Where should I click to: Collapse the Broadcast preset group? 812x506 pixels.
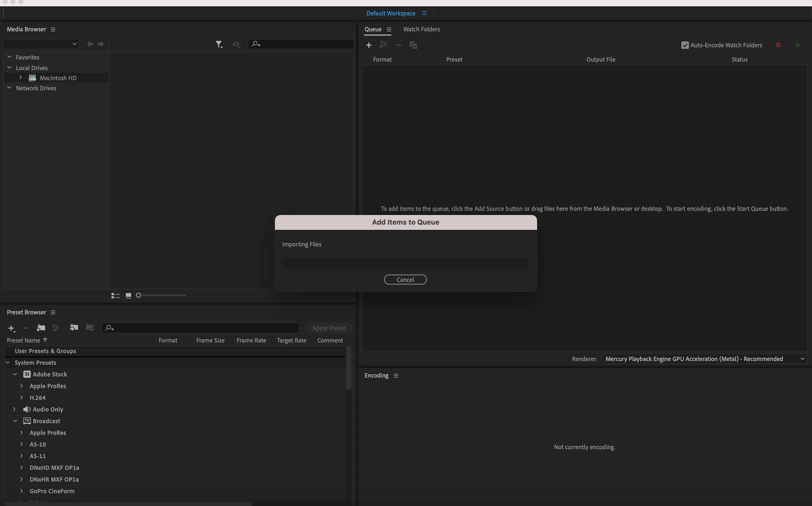click(x=15, y=421)
